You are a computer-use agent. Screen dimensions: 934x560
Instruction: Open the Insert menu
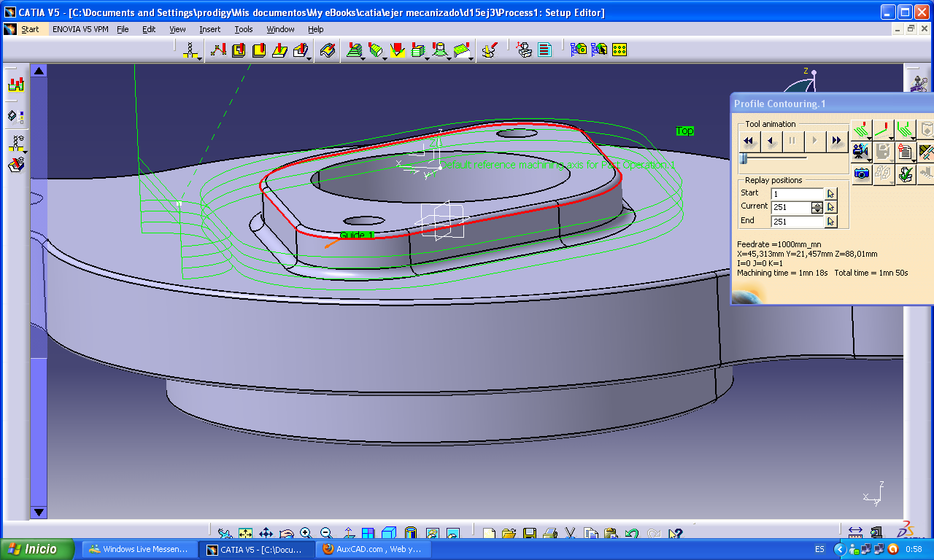209,29
